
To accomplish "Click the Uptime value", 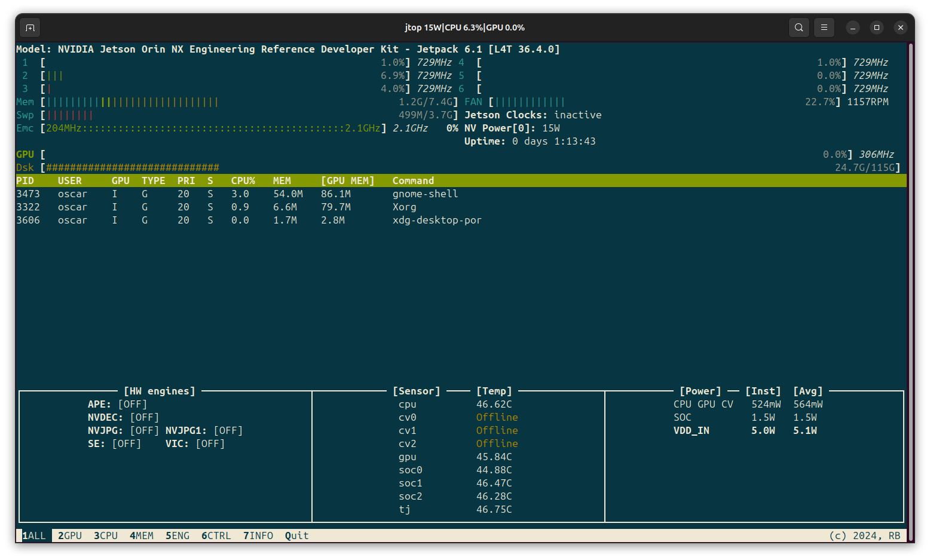I will [x=554, y=141].
